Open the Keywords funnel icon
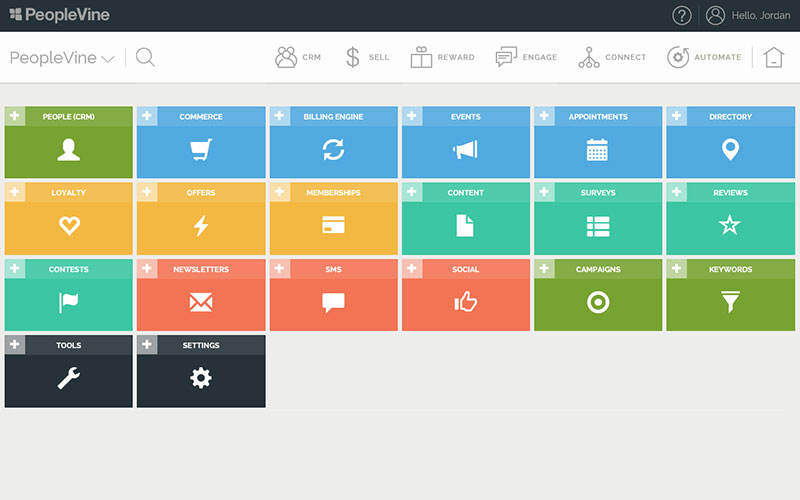Screen dimensions: 800x500 pyautogui.click(x=730, y=303)
